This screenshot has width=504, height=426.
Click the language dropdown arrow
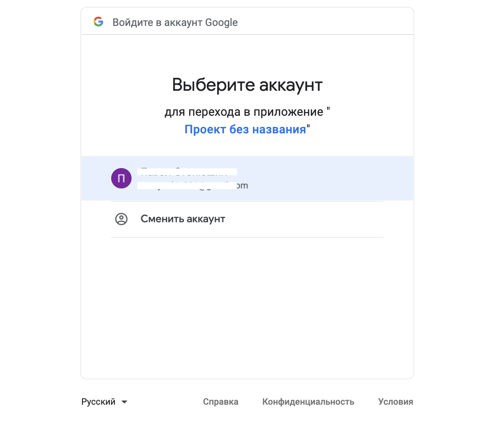pos(124,402)
